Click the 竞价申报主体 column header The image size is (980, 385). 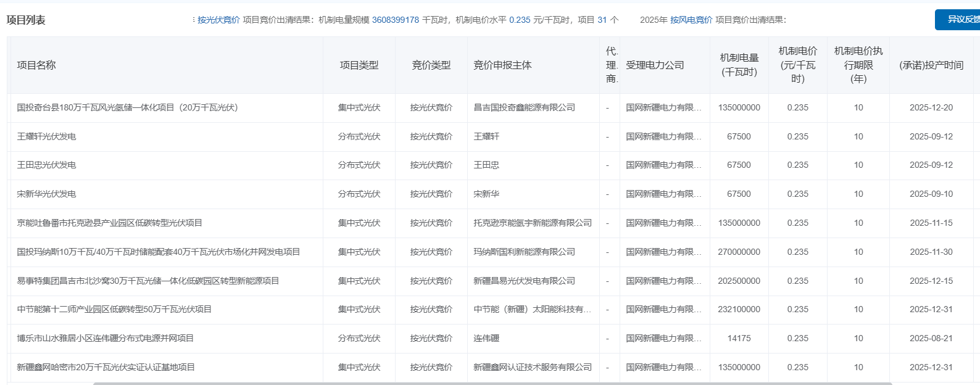coord(502,65)
